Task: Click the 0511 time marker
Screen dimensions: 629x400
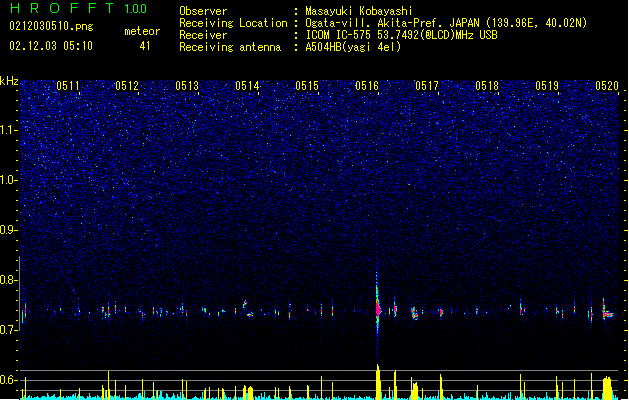Action: click(x=68, y=86)
